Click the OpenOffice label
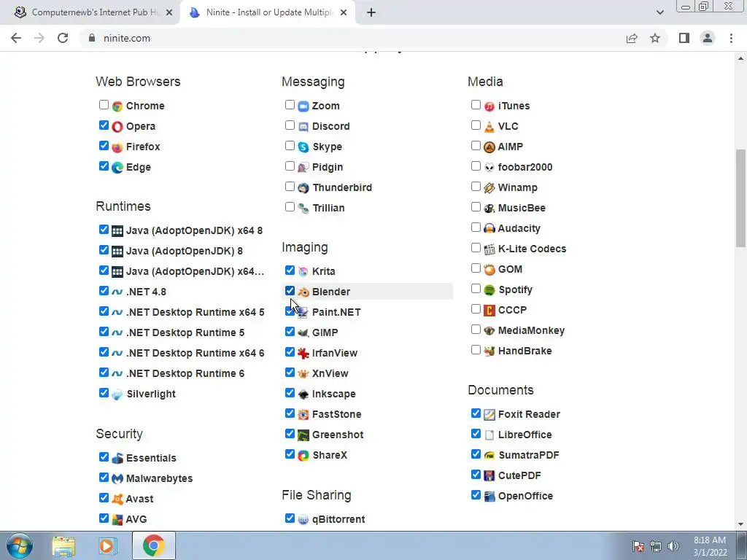This screenshot has width=747, height=560. point(525,496)
